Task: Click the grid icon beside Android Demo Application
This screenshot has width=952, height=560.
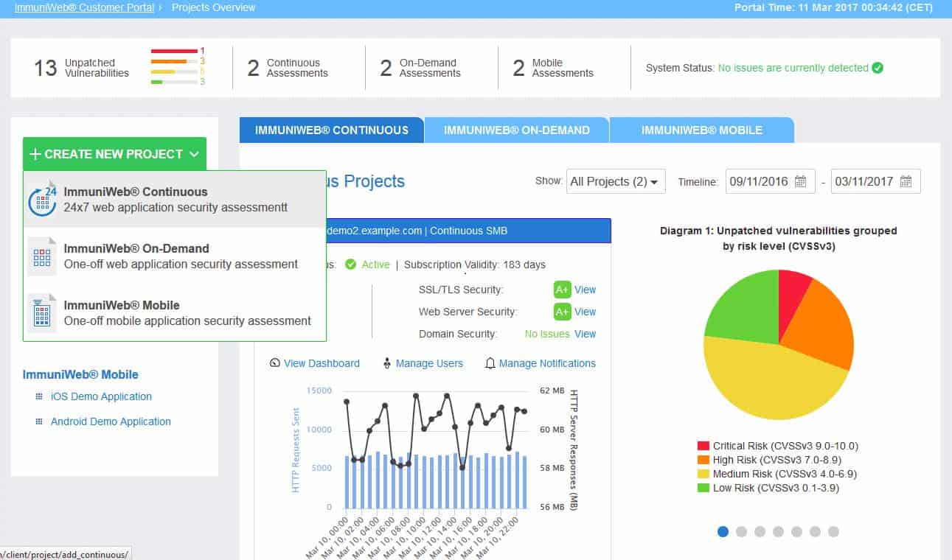Action: 39,421
